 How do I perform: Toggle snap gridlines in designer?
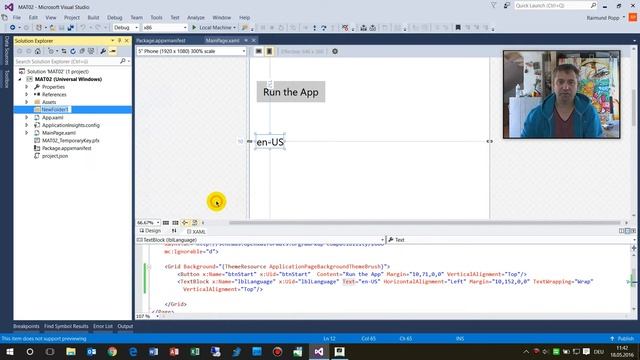pyautogui.click(x=175, y=223)
